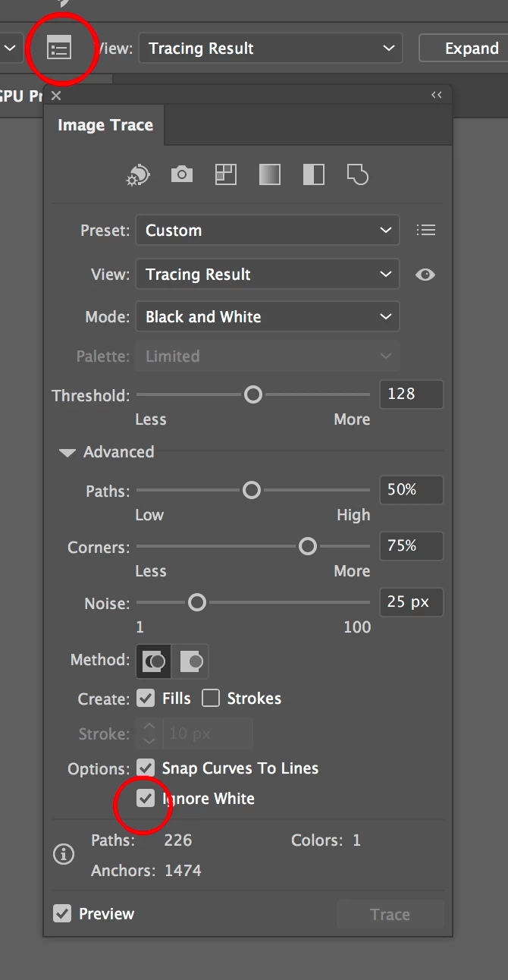508x980 pixels.
Task: Select the High Color camera preset icon
Action: click(x=182, y=174)
